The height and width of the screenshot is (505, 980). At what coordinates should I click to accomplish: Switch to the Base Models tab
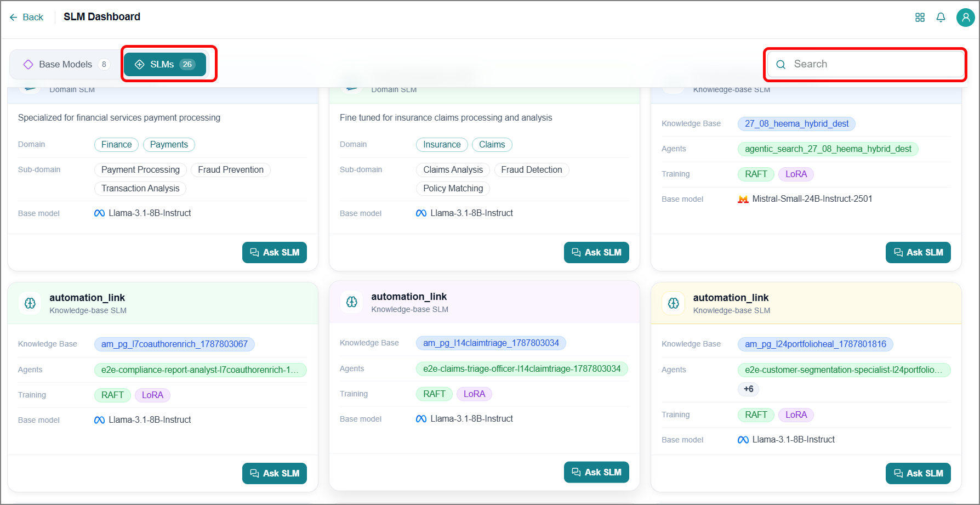click(66, 64)
